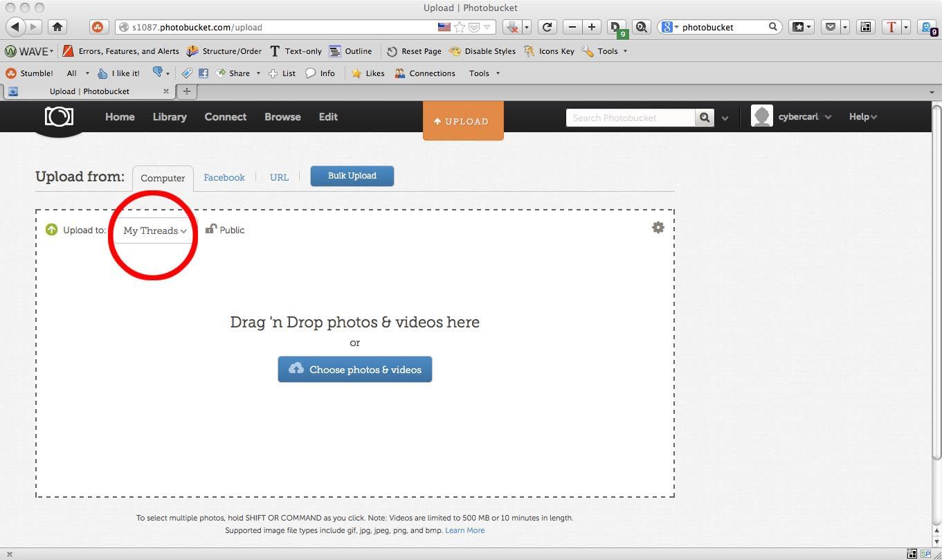Select the Facebook upload source tab
This screenshot has height=560, width=942.
point(224,177)
